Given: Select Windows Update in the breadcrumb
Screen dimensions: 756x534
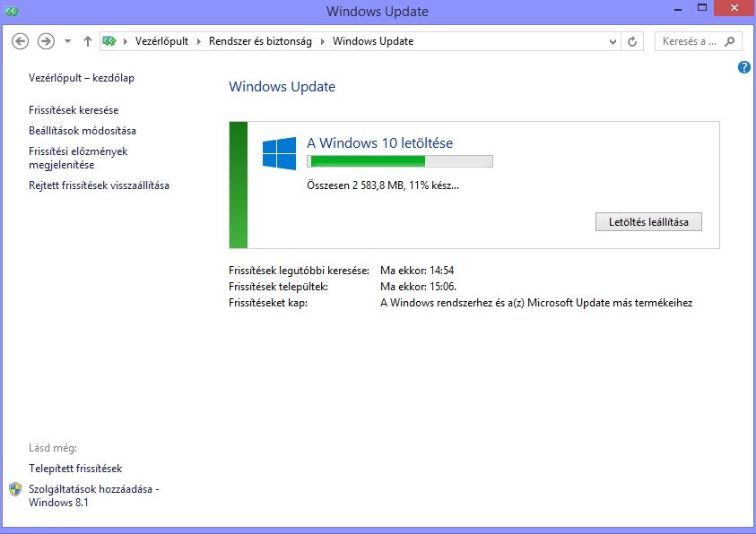Looking at the screenshot, I should click(373, 41).
